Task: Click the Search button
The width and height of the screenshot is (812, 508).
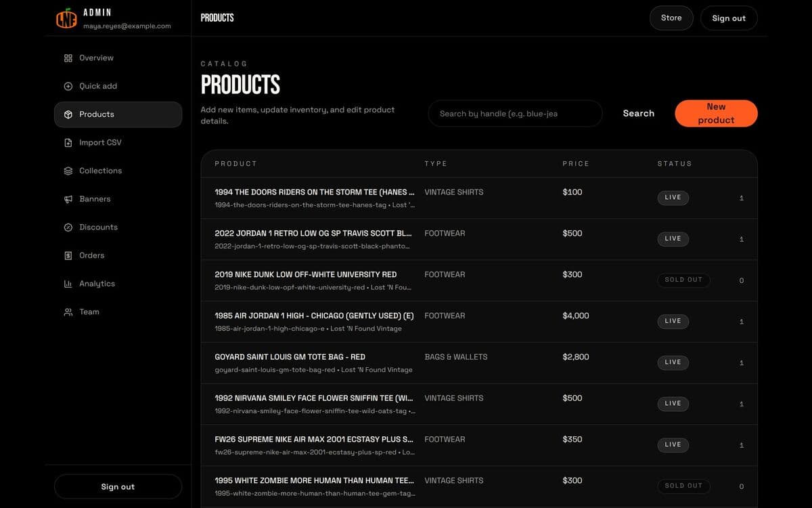Action: pyautogui.click(x=639, y=114)
